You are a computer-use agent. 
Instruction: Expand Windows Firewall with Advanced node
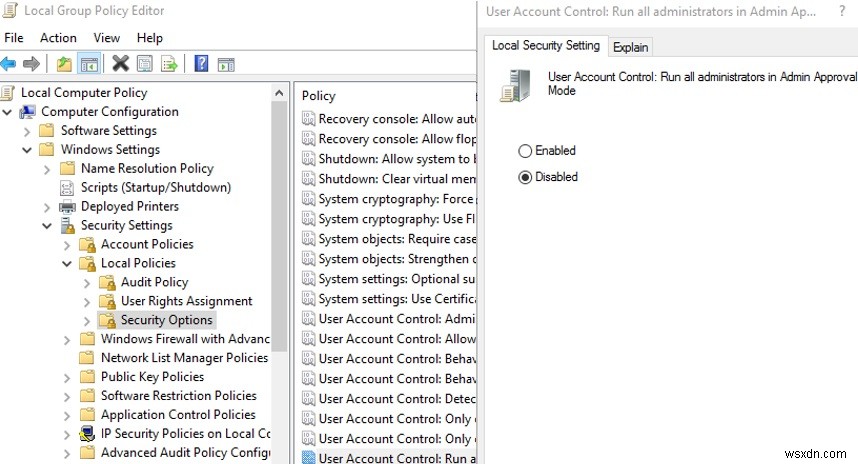tap(67, 340)
